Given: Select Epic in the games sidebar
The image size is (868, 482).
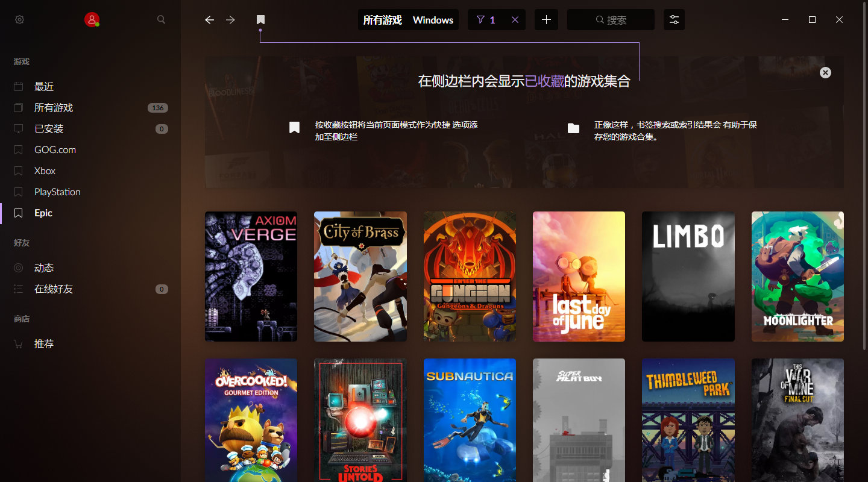Looking at the screenshot, I should [42, 213].
